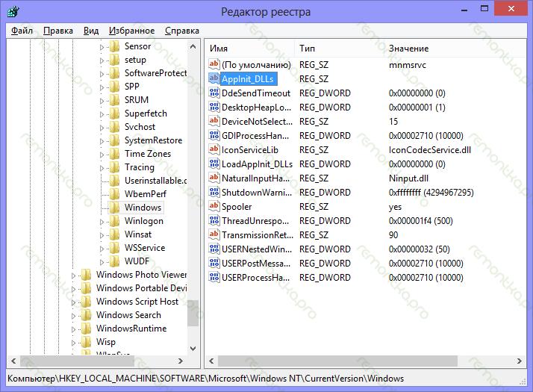The width and height of the screenshot is (533, 392).
Task: Select the Windows Script Host folder icon
Action: [86, 301]
